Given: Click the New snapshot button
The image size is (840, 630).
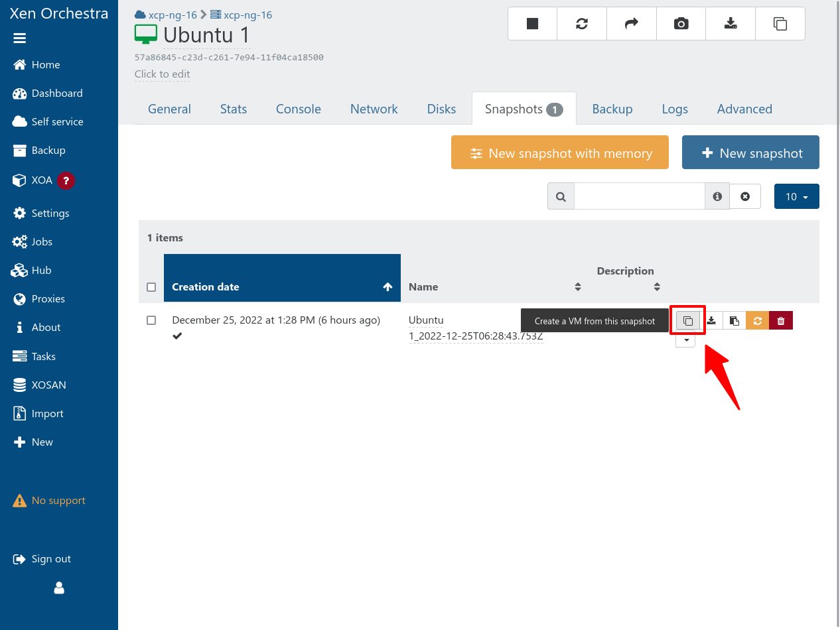Looking at the screenshot, I should [x=750, y=153].
